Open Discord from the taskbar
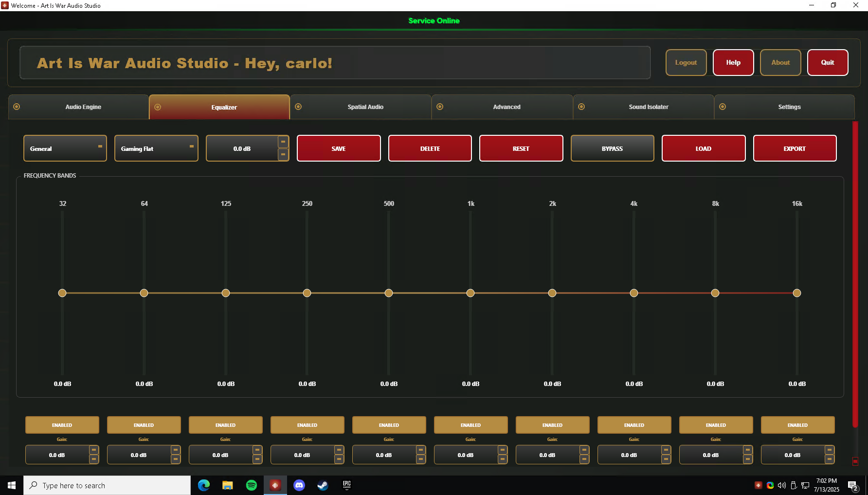This screenshot has height=495, width=868. (299, 485)
